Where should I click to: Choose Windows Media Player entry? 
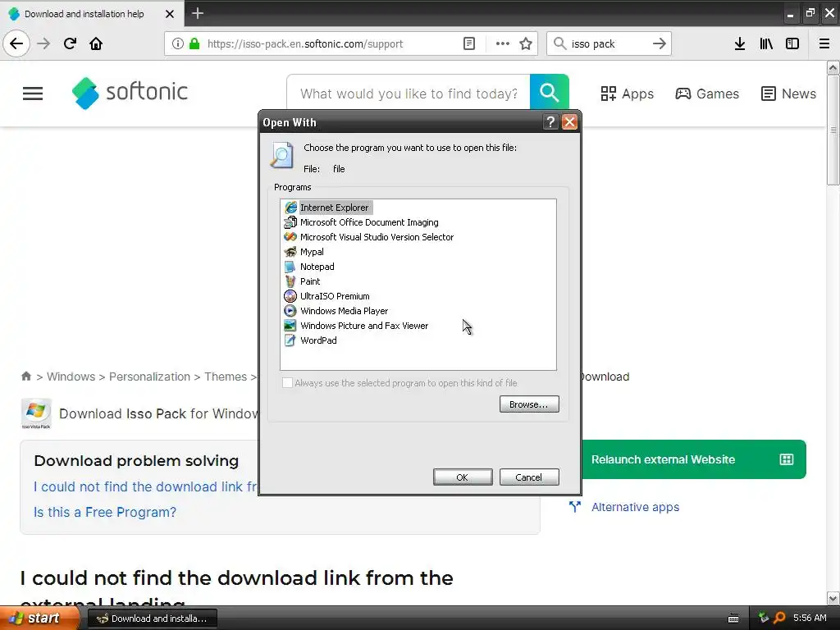point(336,311)
